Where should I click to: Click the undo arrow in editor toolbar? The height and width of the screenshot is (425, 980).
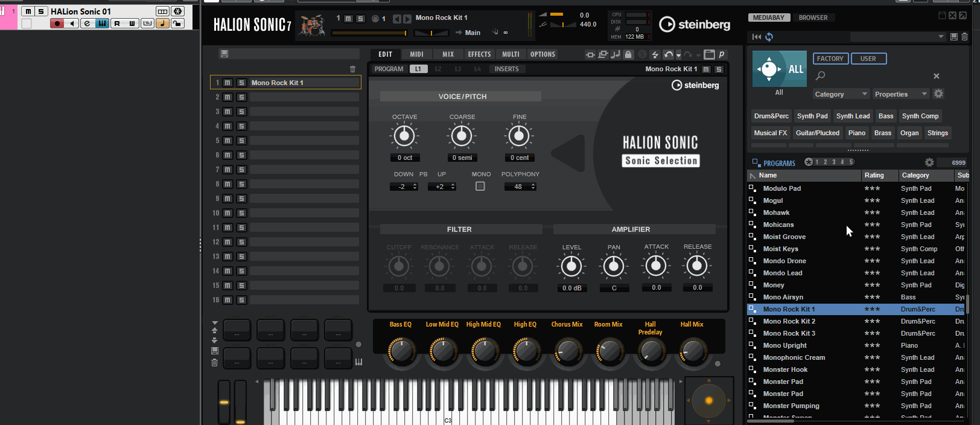tap(667, 54)
